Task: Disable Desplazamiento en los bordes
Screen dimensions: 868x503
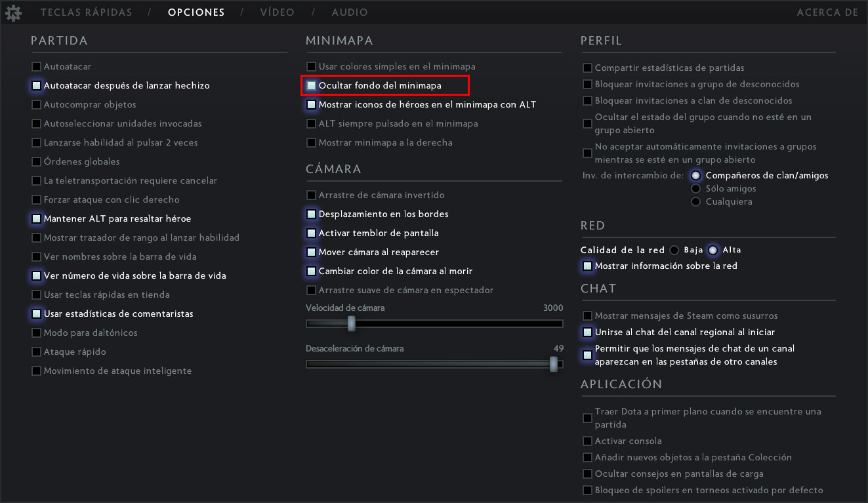Action: pyautogui.click(x=312, y=214)
